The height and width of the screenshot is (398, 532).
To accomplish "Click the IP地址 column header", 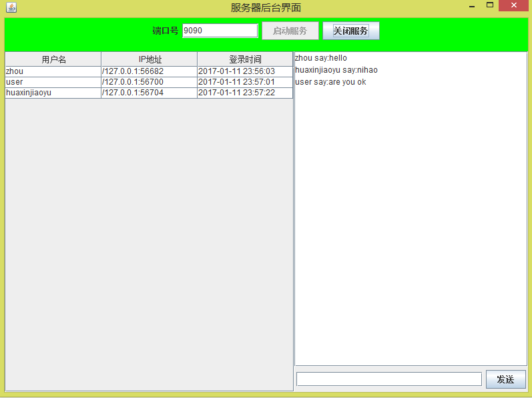I will (x=150, y=59).
